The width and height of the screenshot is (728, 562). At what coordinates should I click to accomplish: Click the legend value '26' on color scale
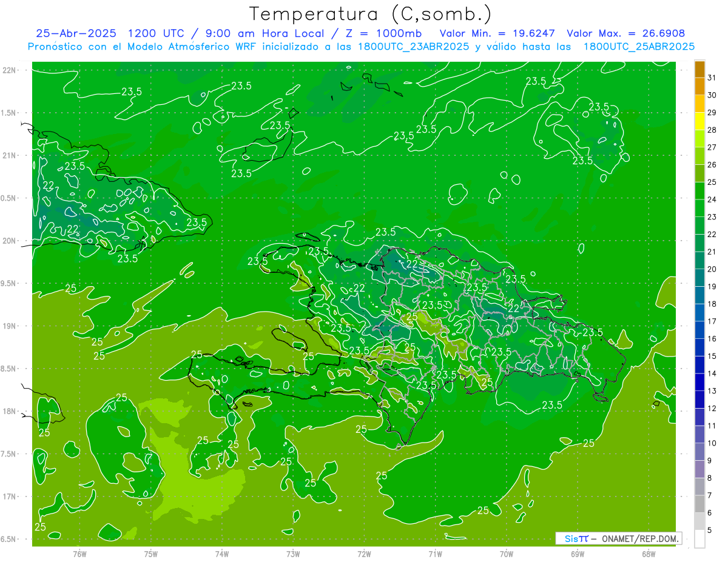(x=712, y=164)
